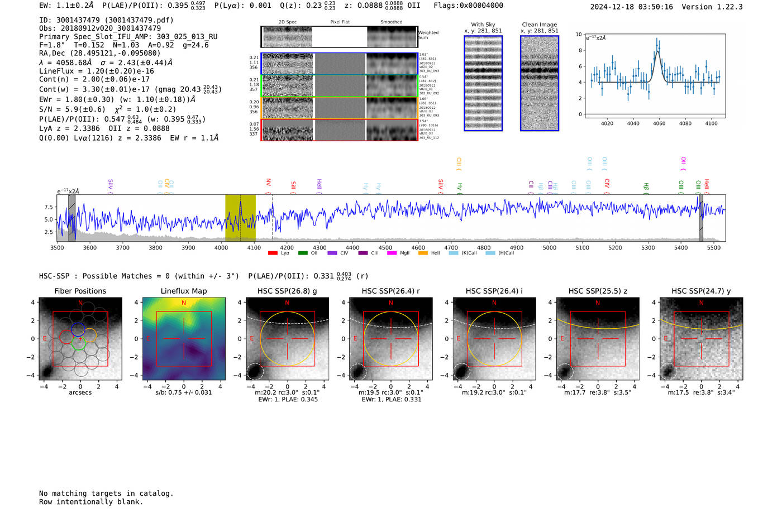Click the green OII legend swatch
Viewport: 782px width, 532px height.
coord(303,253)
